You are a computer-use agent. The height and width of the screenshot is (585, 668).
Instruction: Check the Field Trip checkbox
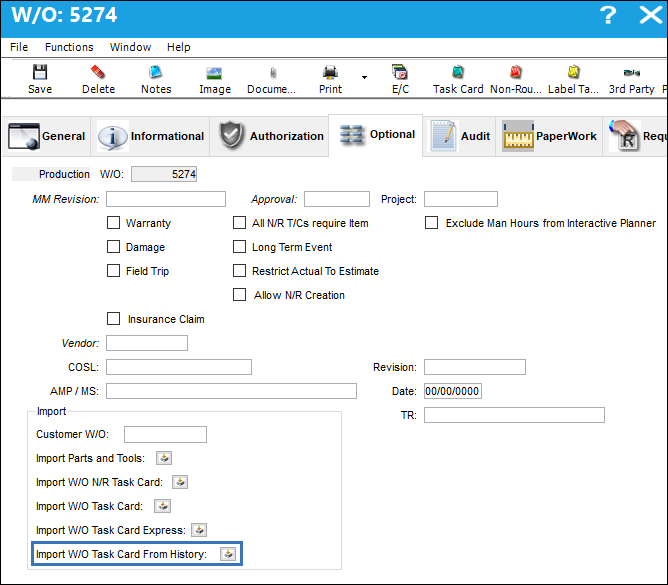(113, 271)
